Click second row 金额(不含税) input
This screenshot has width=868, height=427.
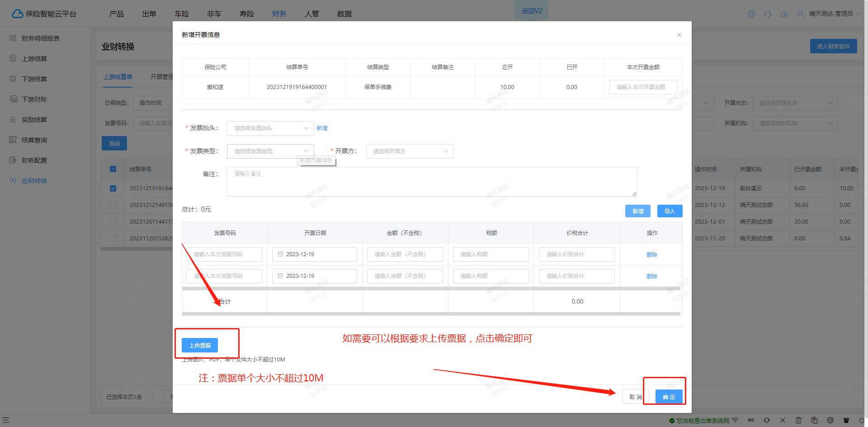coord(405,276)
